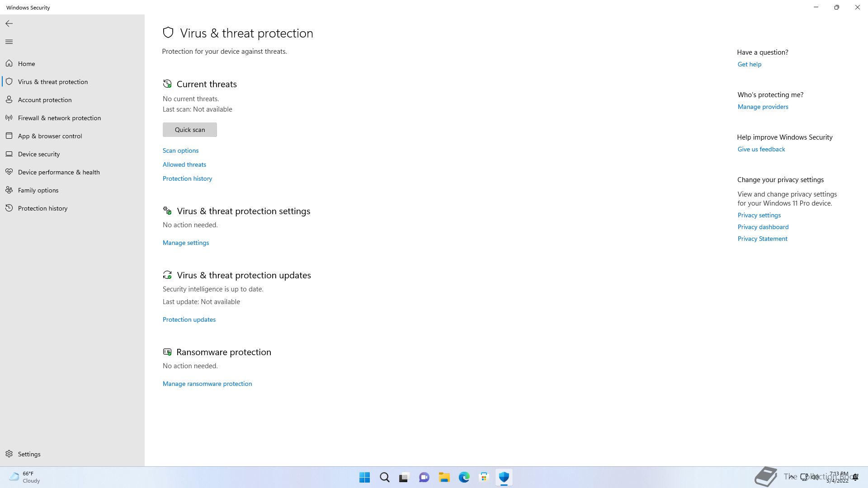Image resolution: width=868 pixels, height=488 pixels.
Task: Open Manage providers link
Action: coord(763,107)
